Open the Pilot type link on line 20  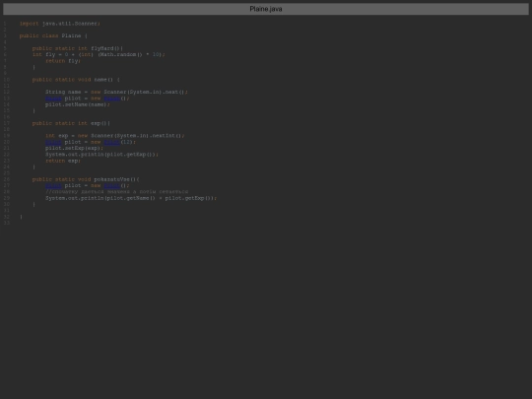tap(53, 142)
